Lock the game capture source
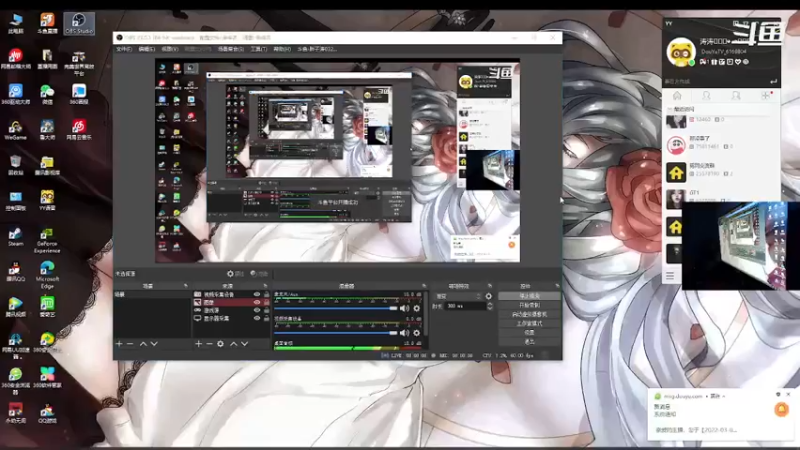Viewport: 800px width, 450px height. (266, 310)
